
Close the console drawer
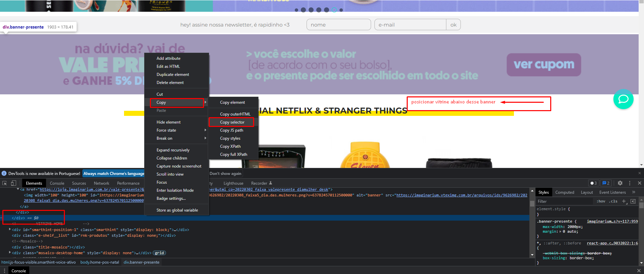(639, 271)
